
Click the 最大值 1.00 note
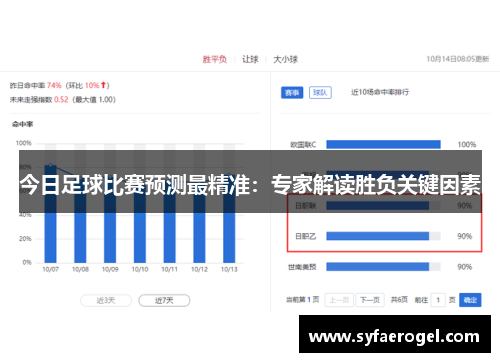pyautogui.click(x=94, y=99)
